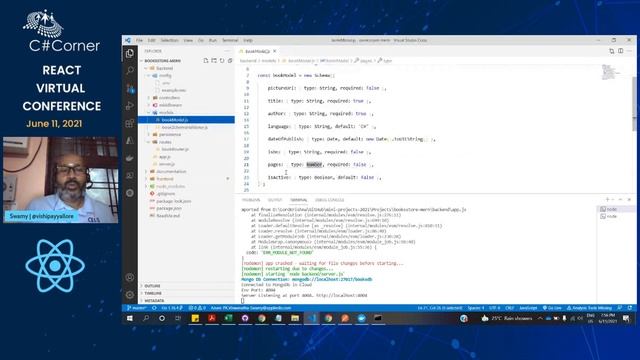Change Spaces: 4 indentation setting
The image size is (640, 360).
pyautogui.click(x=476, y=308)
